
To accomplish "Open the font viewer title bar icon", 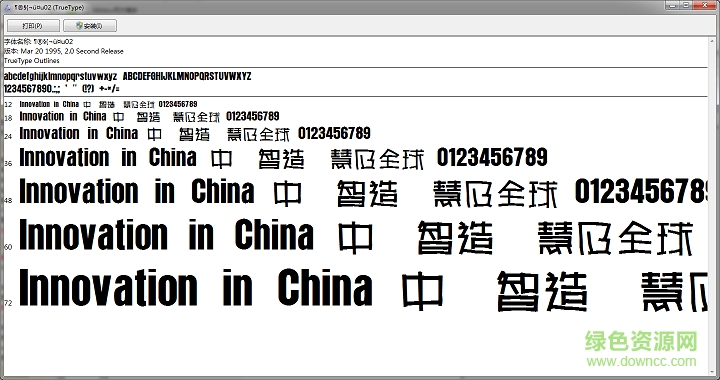I will (x=7, y=8).
